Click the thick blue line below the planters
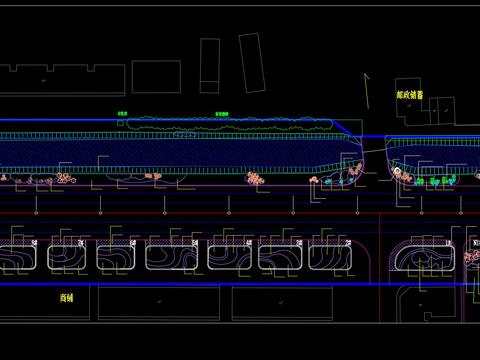This screenshot has height=360, width=480. coord(240,284)
